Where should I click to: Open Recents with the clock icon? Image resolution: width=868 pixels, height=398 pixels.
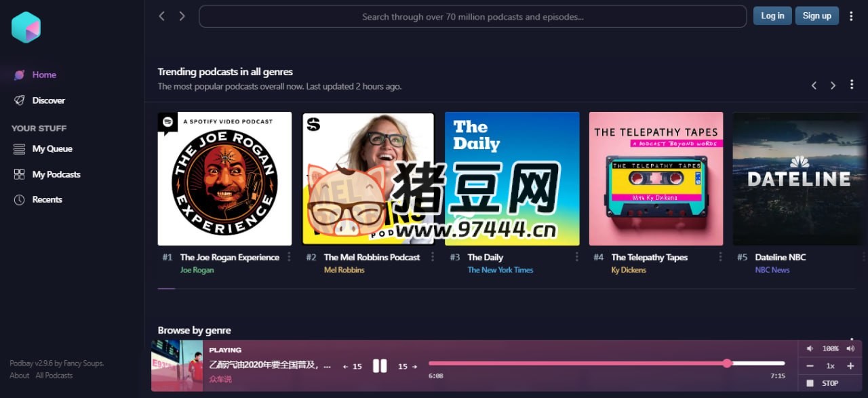click(19, 199)
